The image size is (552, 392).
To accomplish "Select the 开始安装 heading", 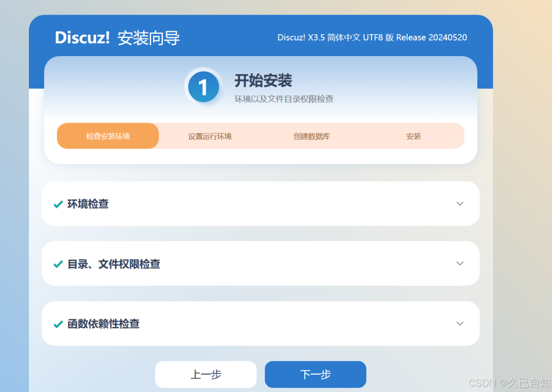I will pos(263,81).
